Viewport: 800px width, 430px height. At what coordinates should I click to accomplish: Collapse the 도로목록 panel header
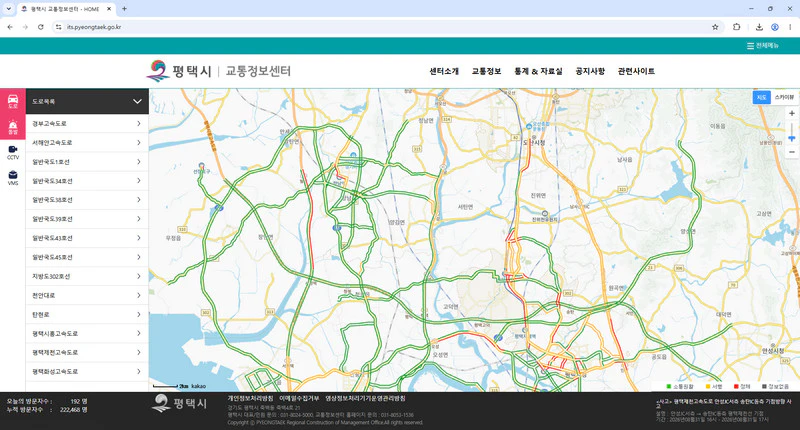(x=87, y=101)
